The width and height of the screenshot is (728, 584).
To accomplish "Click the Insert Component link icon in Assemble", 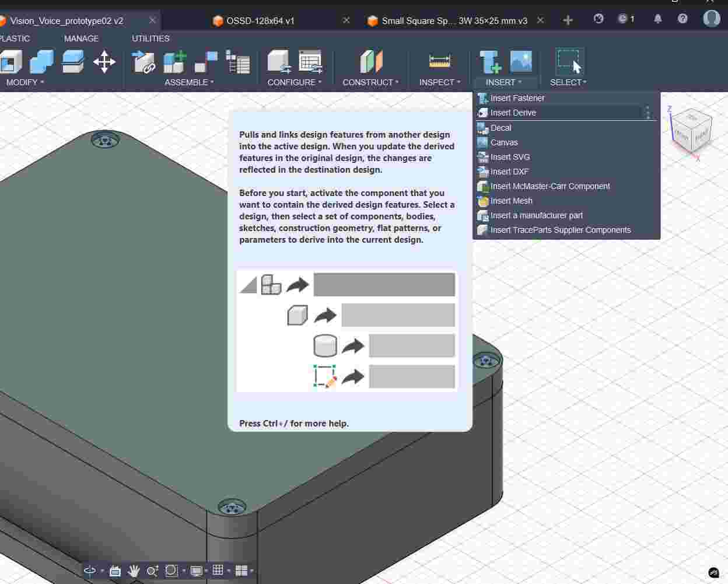I will coord(143,61).
